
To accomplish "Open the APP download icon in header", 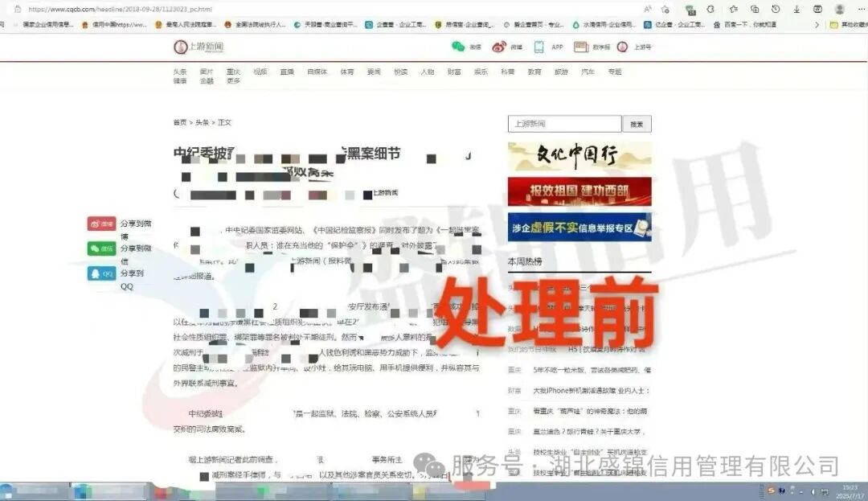I will click(x=537, y=47).
